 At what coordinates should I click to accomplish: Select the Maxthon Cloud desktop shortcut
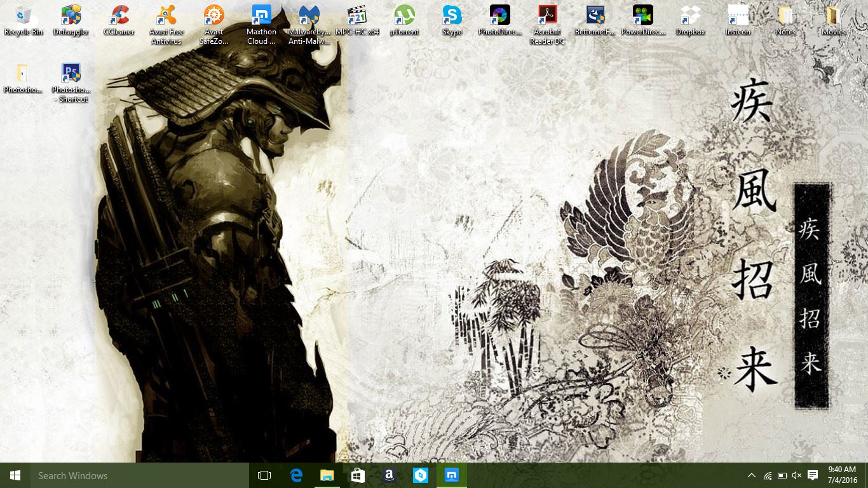[261, 25]
